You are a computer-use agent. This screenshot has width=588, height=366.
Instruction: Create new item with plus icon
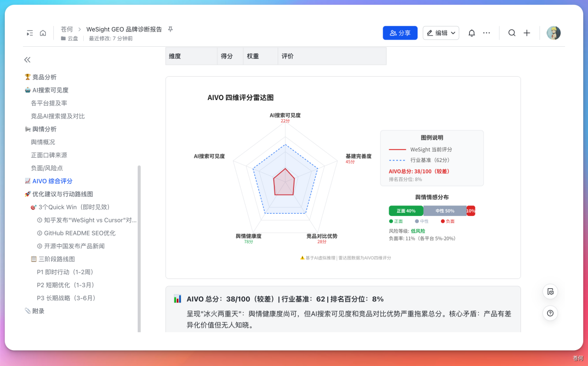pyautogui.click(x=527, y=33)
